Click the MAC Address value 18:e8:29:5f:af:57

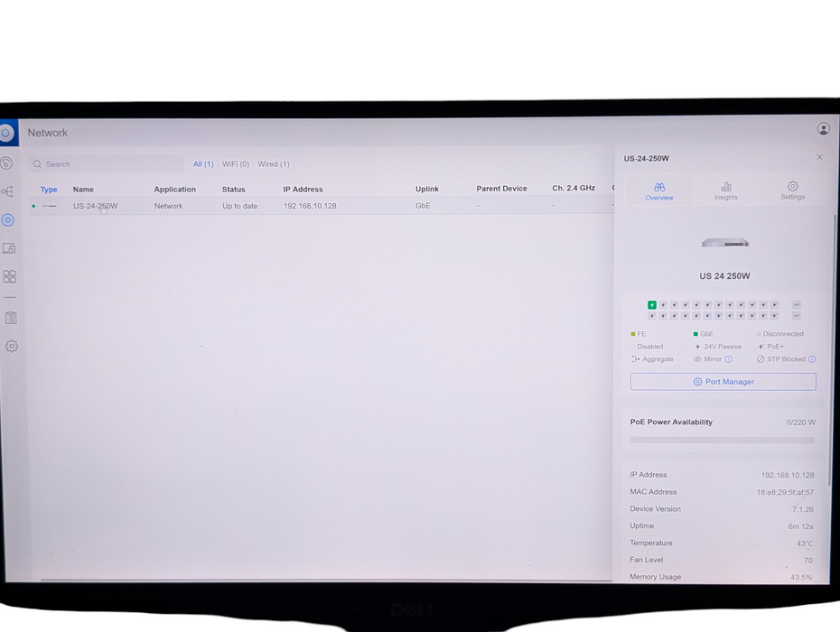pyautogui.click(x=786, y=492)
